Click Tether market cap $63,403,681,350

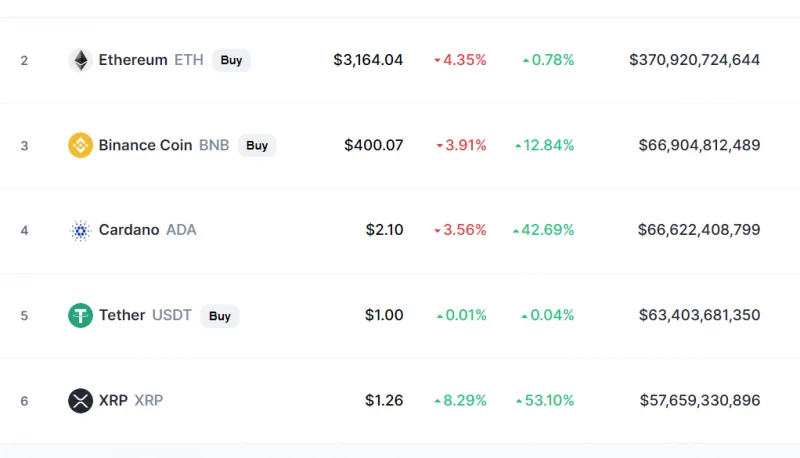click(x=699, y=315)
